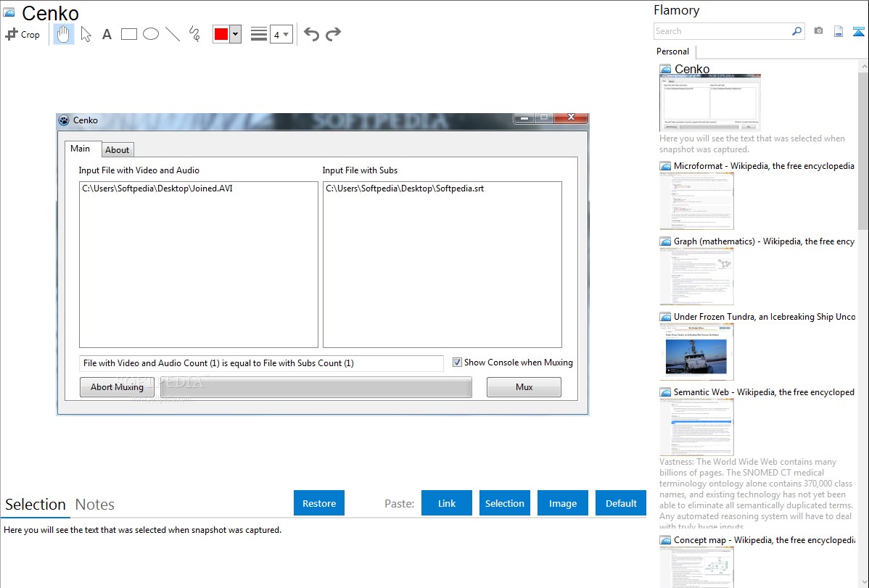Open the Under Frozen Tundra snapshot thumbnail
The image size is (869, 588).
click(x=696, y=352)
